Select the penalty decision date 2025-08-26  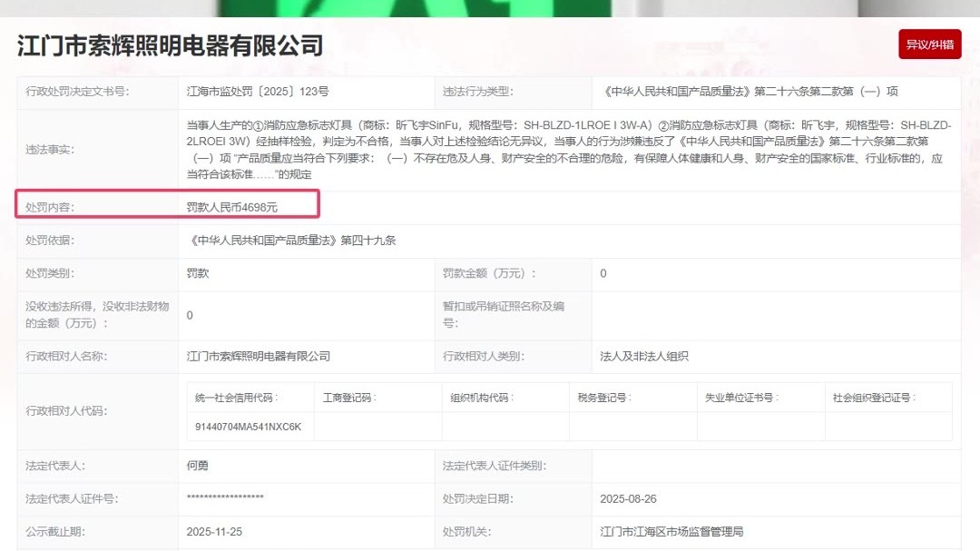[628, 498]
